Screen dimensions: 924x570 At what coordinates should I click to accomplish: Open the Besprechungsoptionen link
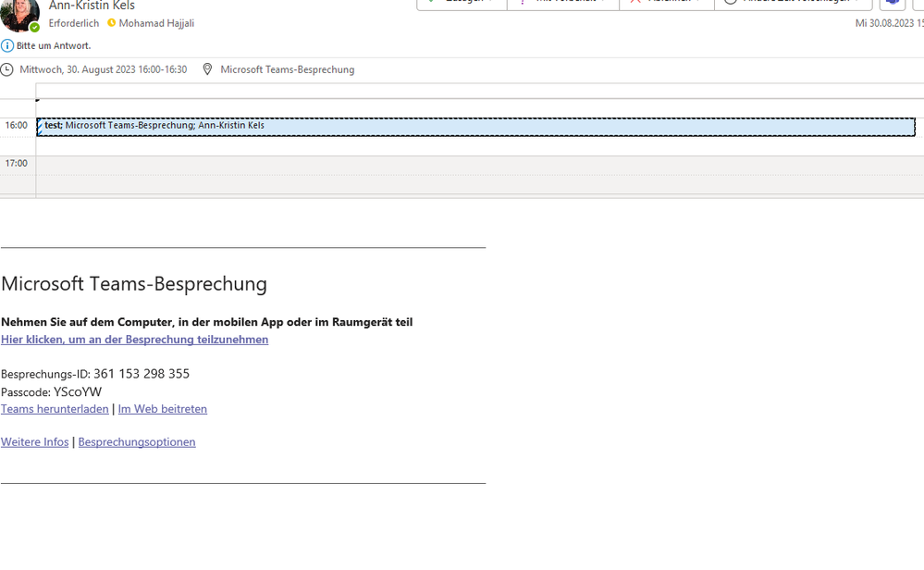pos(136,441)
